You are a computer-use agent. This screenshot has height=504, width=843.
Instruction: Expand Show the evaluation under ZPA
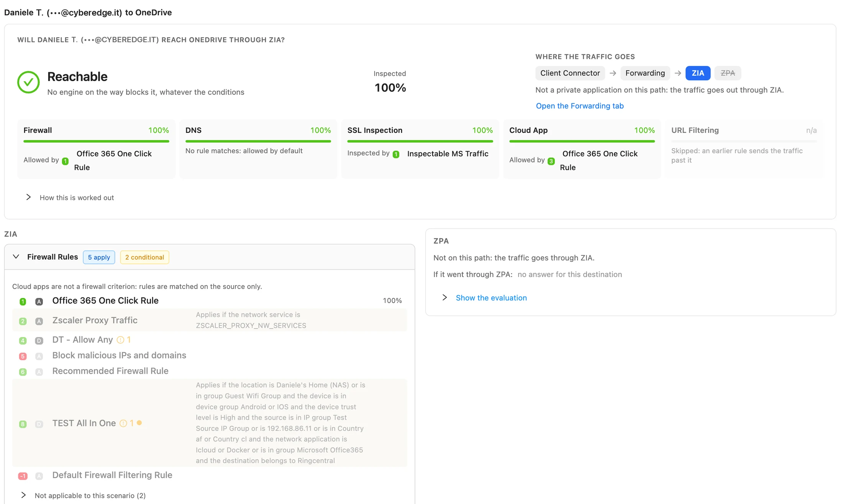click(x=485, y=298)
